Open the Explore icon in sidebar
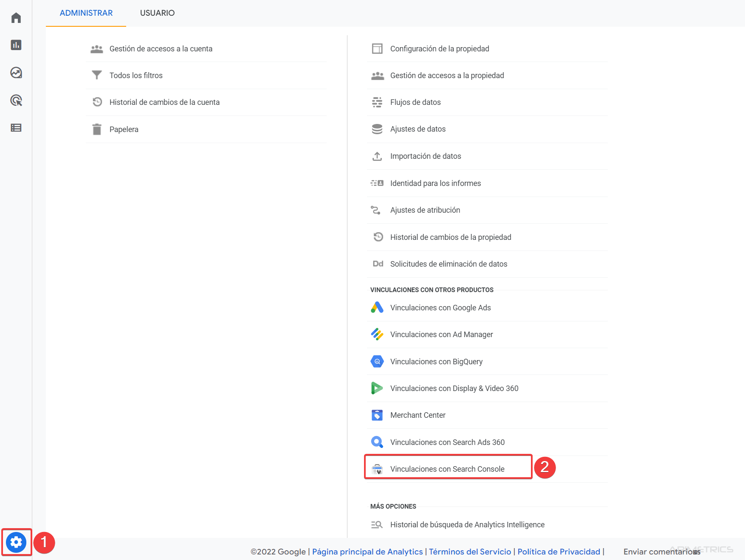Viewport: 745px width, 560px height. click(16, 73)
